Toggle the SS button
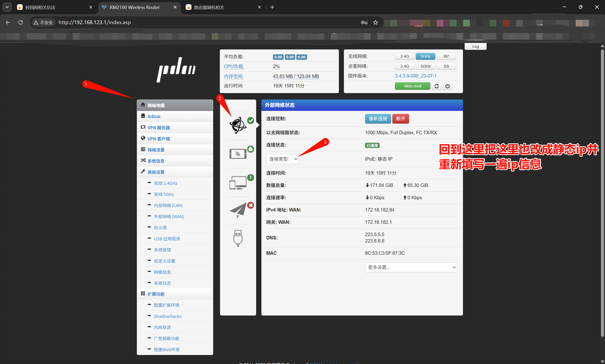The image size is (605, 364). pyautogui.click(x=446, y=67)
